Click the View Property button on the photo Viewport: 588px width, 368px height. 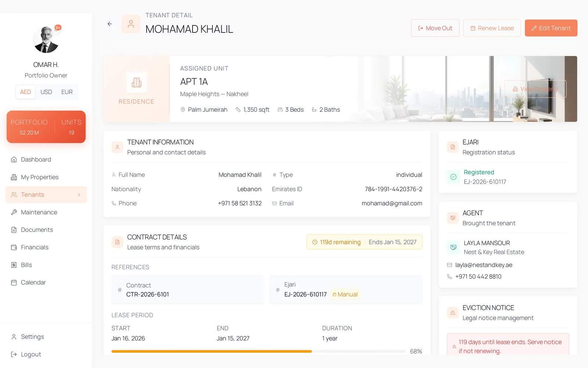tap(535, 89)
